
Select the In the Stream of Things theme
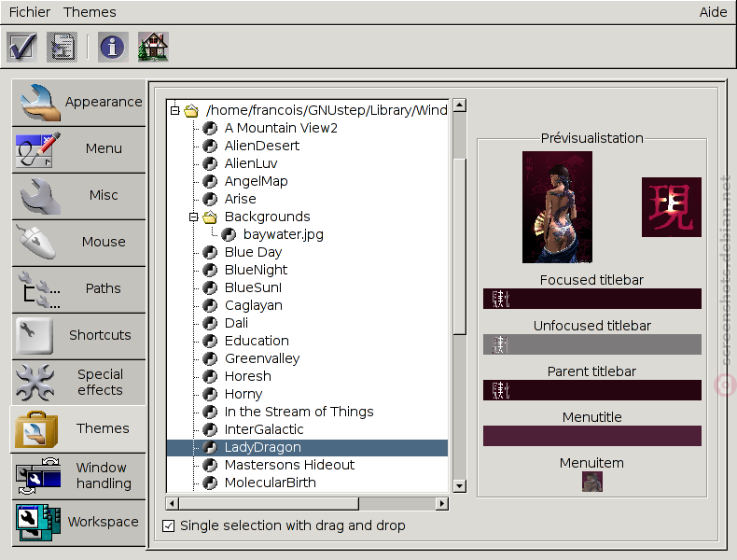(299, 412)
